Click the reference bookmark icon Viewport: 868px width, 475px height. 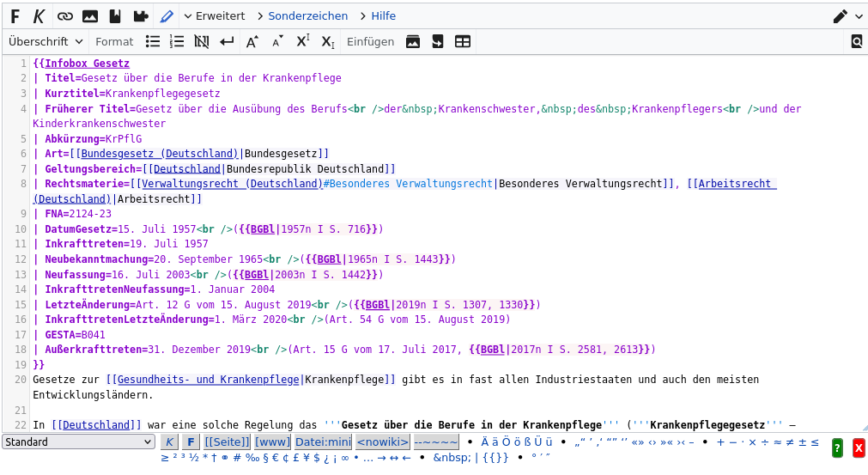[115, 16]
